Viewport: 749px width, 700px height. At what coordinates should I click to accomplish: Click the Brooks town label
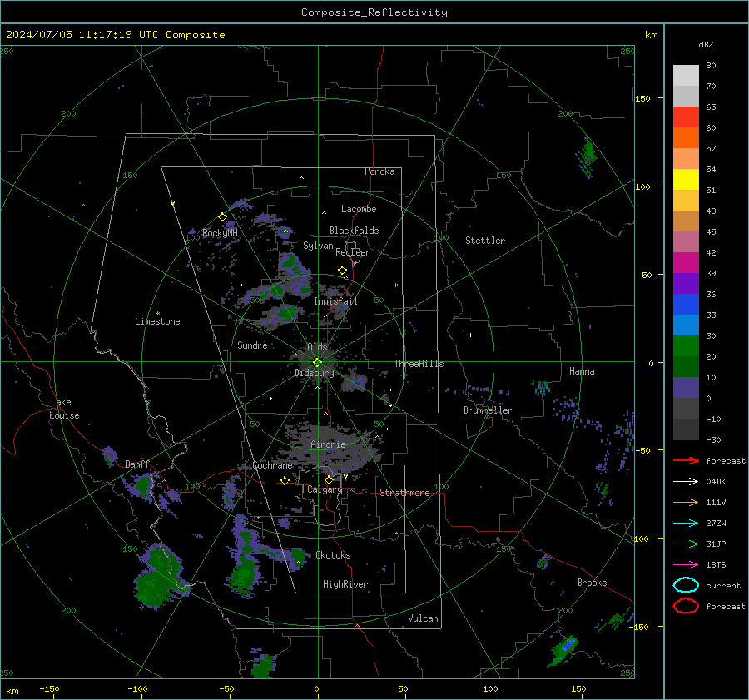click(592, 583)
